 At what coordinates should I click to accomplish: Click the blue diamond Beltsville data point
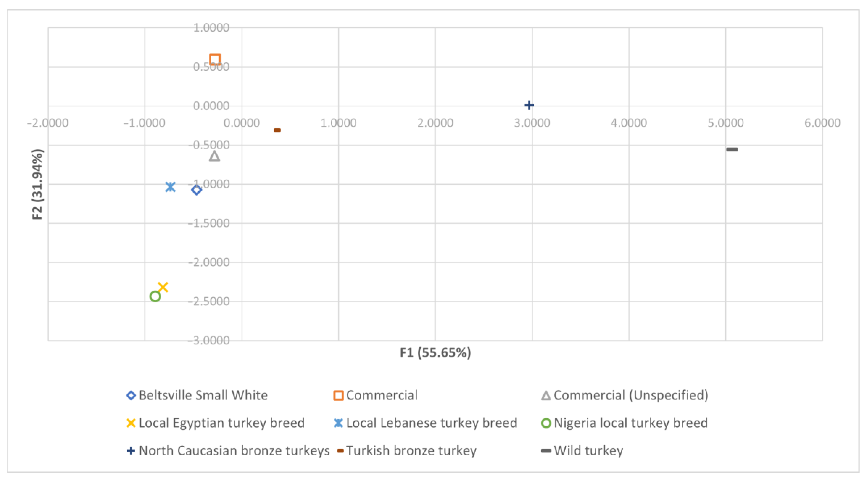pos(196,190)
